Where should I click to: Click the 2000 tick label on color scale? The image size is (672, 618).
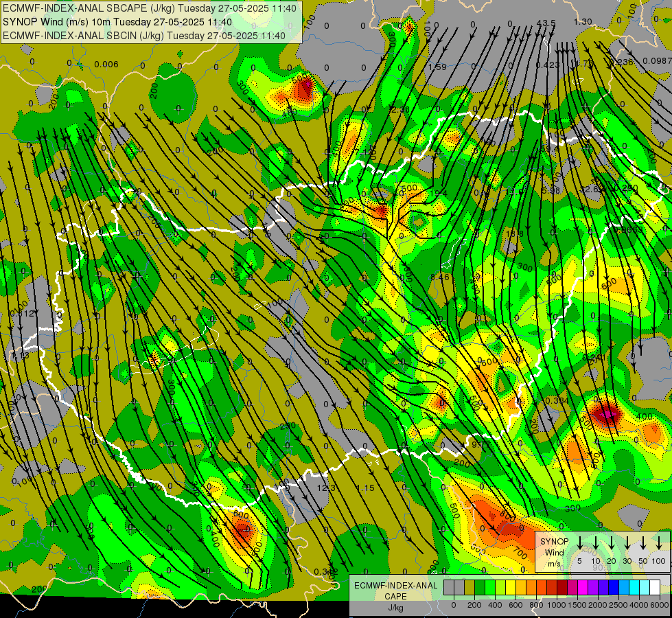[x=598, y=605]
